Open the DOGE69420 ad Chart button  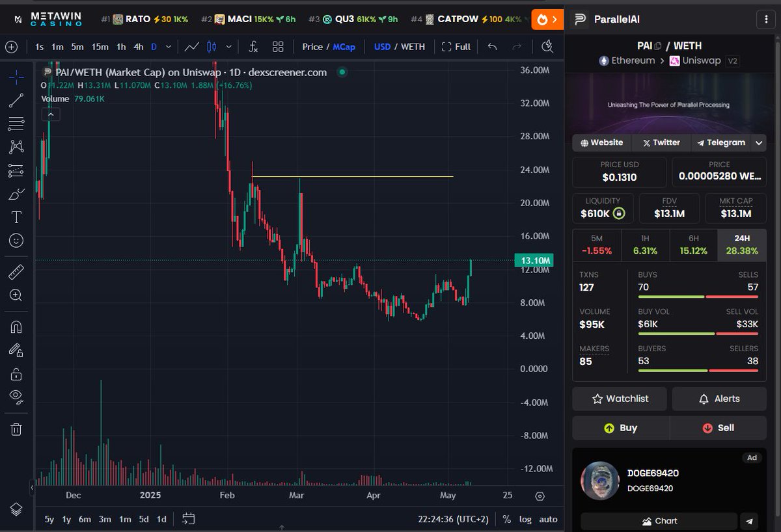tap(659, 521)
